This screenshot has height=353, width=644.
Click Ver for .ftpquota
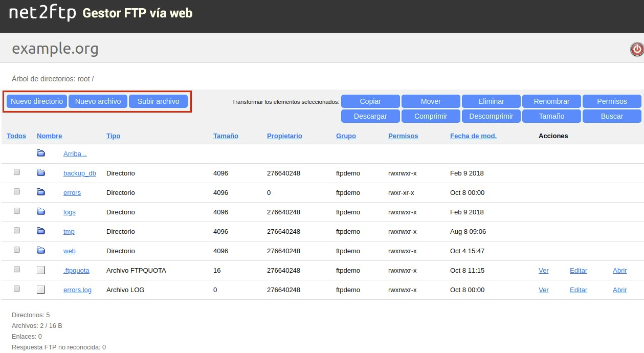coord(543,271)
